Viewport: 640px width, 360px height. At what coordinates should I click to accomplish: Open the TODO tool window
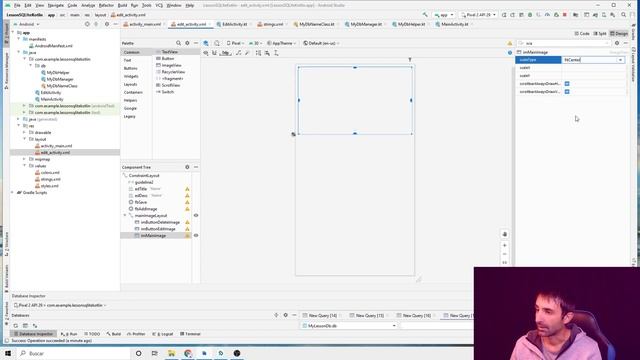92,334
